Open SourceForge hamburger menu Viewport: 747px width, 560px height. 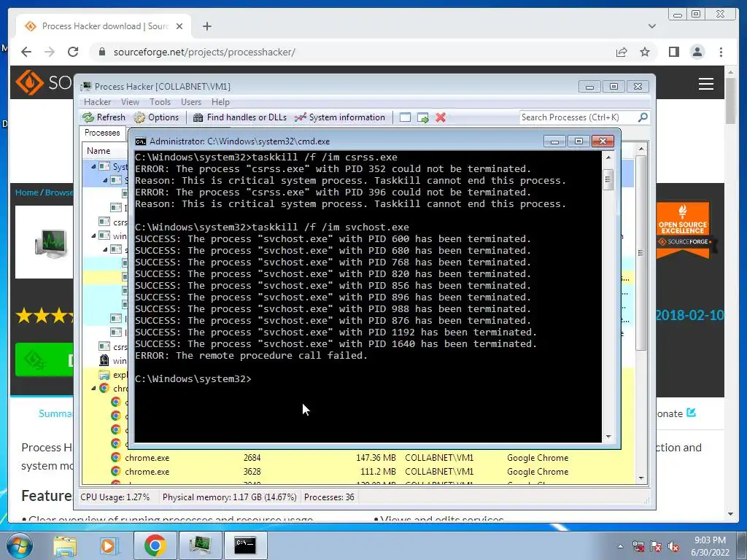pos(706,84)
